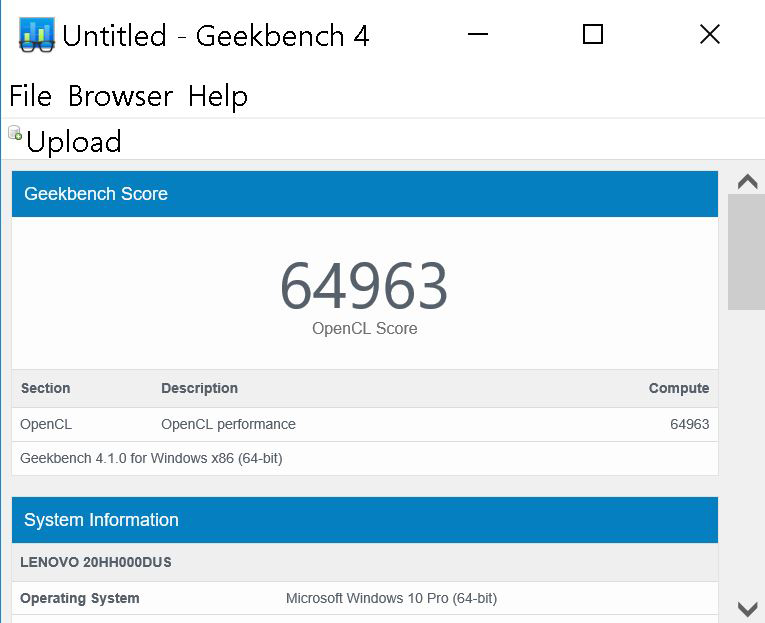Close the Geekbench 4 window
This screenshot has height=623, width=765.
tap(709, 35)
